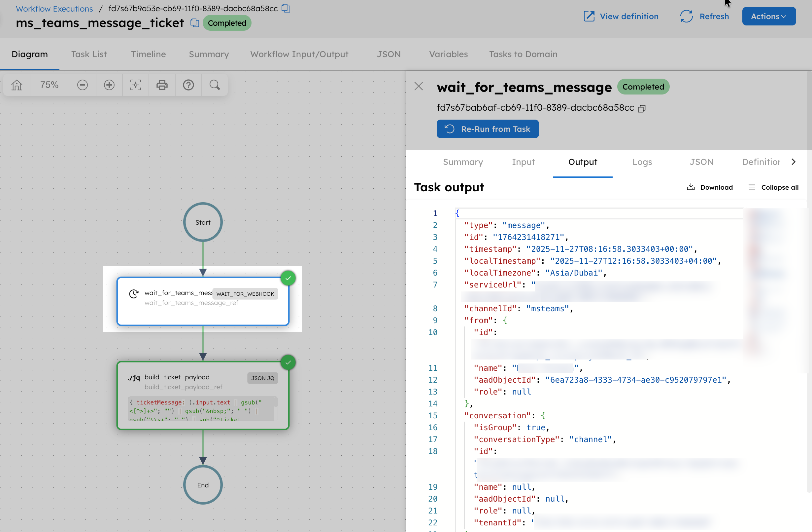The image size is (812, 532).
Task: Download the task output
Action: 710,187
